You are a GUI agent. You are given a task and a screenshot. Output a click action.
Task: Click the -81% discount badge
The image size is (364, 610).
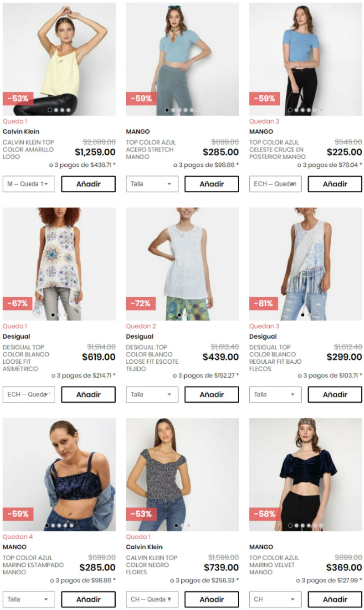point(264,303)
